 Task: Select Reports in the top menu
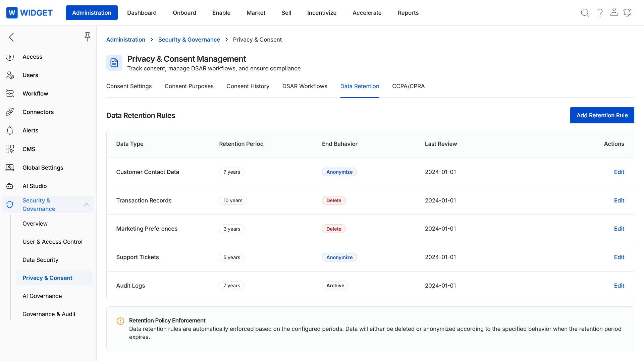[x=408, y=13]
